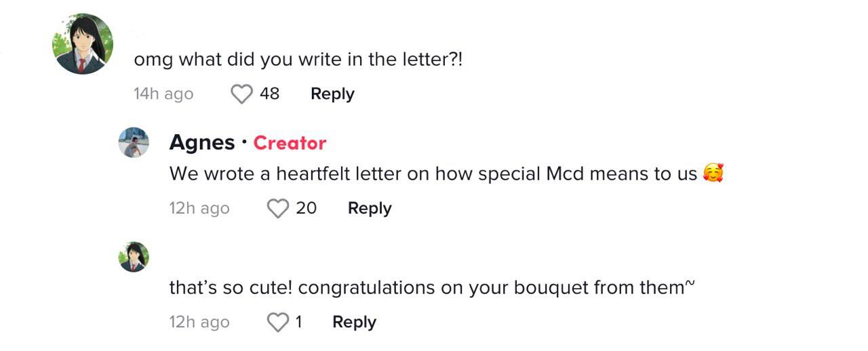Reply to the "omg what did you write" comment
The image size is (868, 351).
coord(332,94)
